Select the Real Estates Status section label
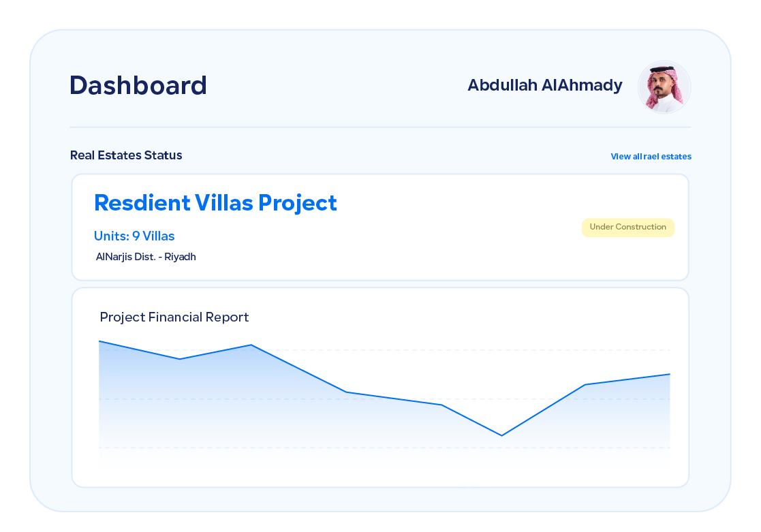761x532 pixels. coord(126,155)
